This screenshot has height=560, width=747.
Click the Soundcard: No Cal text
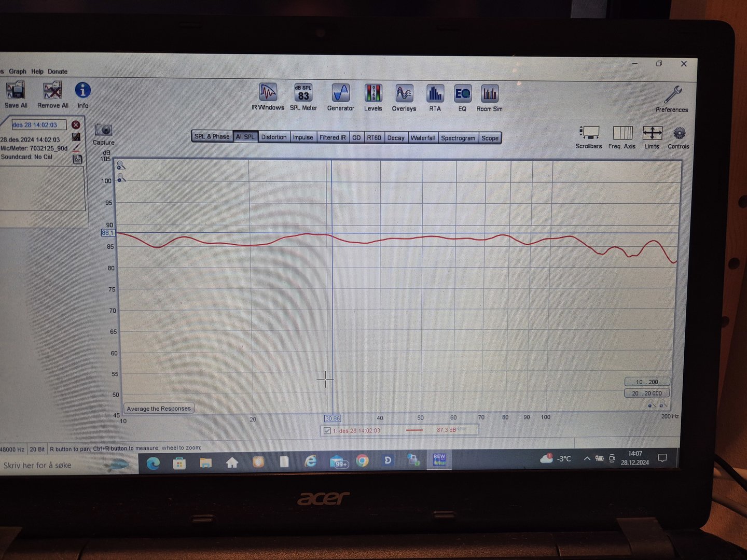tap(27, 157)
